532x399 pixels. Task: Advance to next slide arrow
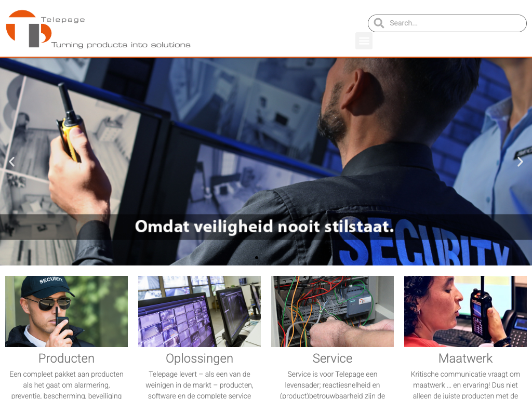click(x=520, y=162)
